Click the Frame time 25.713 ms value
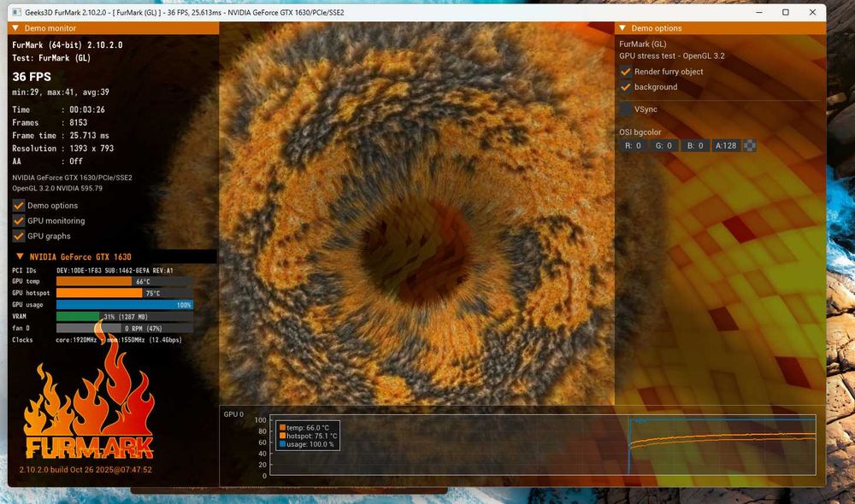The width and height of the screenshot is (855, 504). point(89,135)
